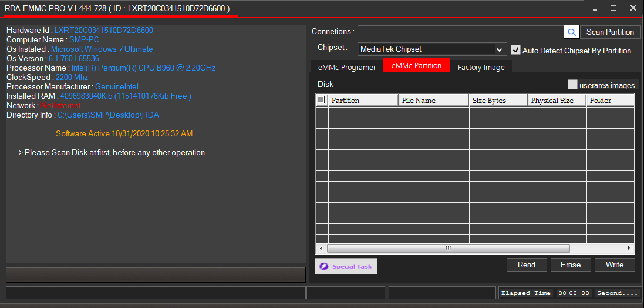Open the Factory Image tab
The height and width of the screenshot is (308, 644).
[481, 67]
